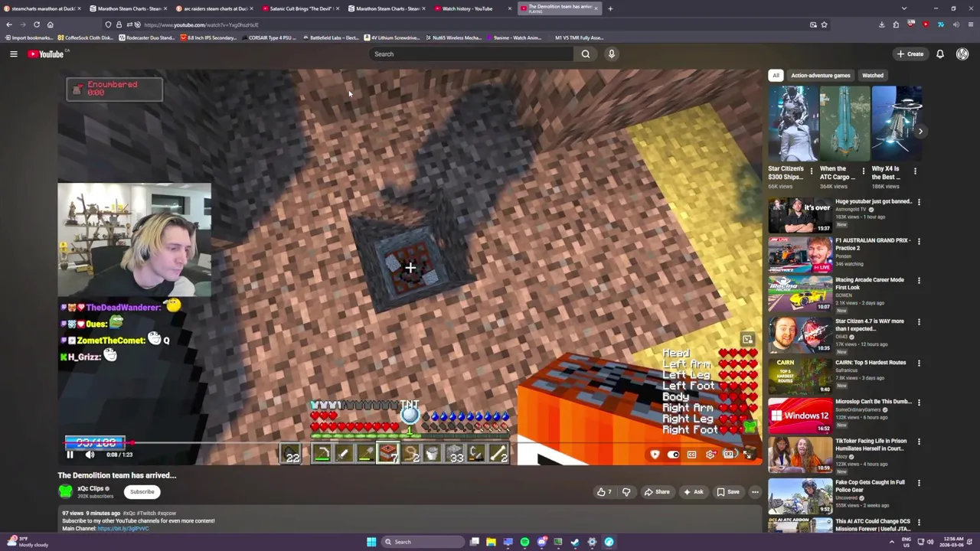Open the Main Channel bit.ly link
The height and width of the screenshot is (551, 980).
[123, 529]
